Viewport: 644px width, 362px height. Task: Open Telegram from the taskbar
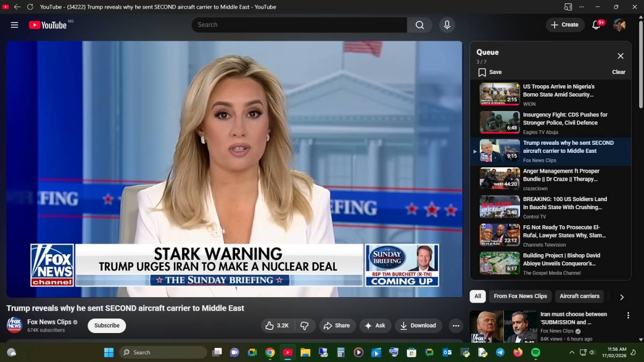(500, 352)
